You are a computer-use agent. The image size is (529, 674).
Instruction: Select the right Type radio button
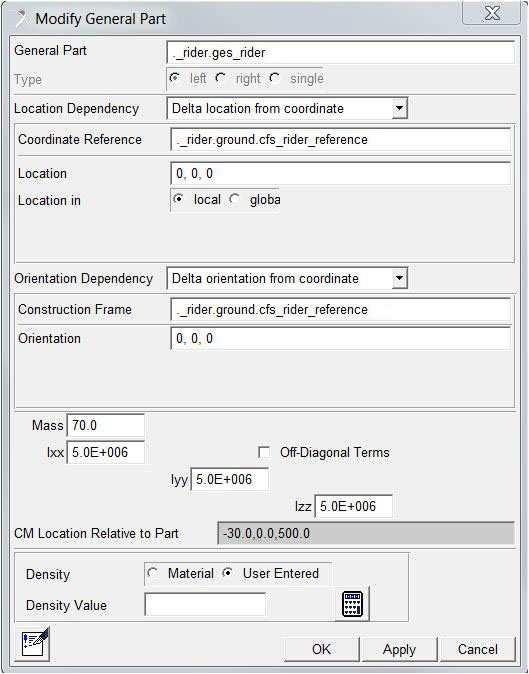221,78
